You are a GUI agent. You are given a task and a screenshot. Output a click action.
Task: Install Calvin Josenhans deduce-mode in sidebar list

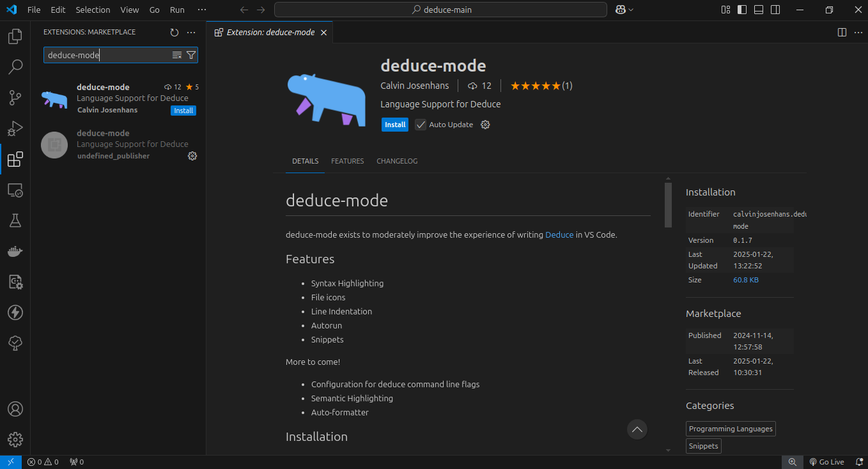tap(183, 111)
